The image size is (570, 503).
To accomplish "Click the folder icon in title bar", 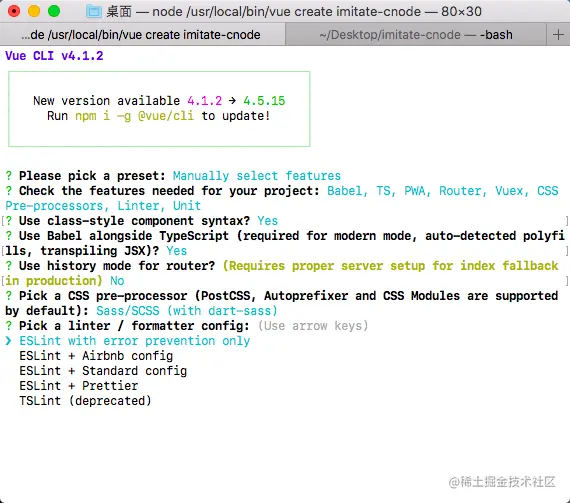I will 93,12.
